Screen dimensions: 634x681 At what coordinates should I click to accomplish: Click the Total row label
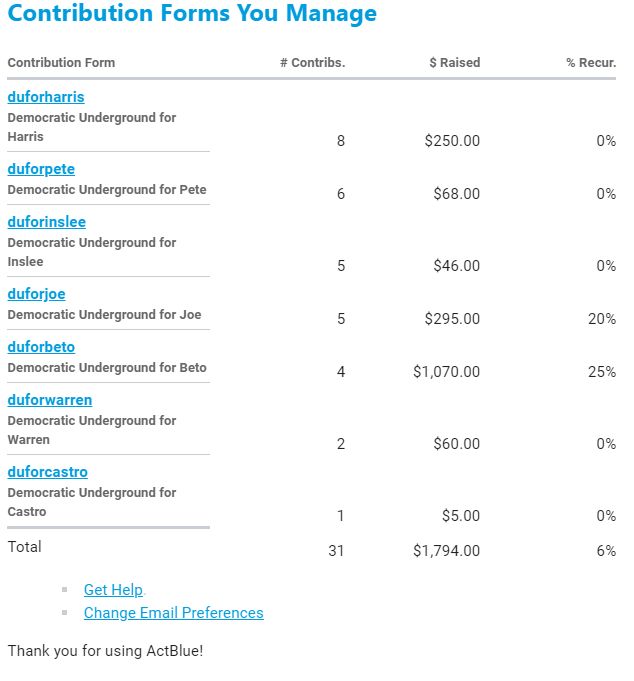click(x=25, y=547)
